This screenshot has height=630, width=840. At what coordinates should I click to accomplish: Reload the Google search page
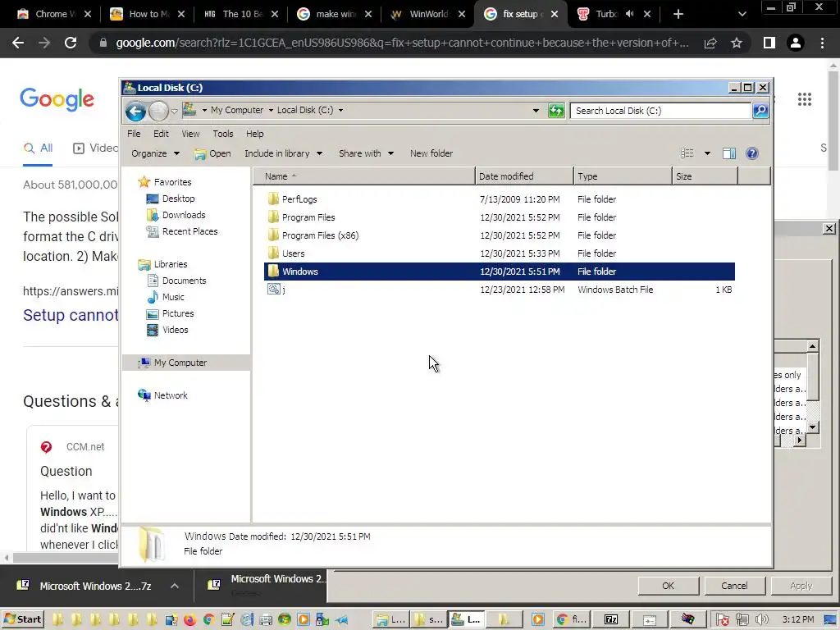(71, 43)
